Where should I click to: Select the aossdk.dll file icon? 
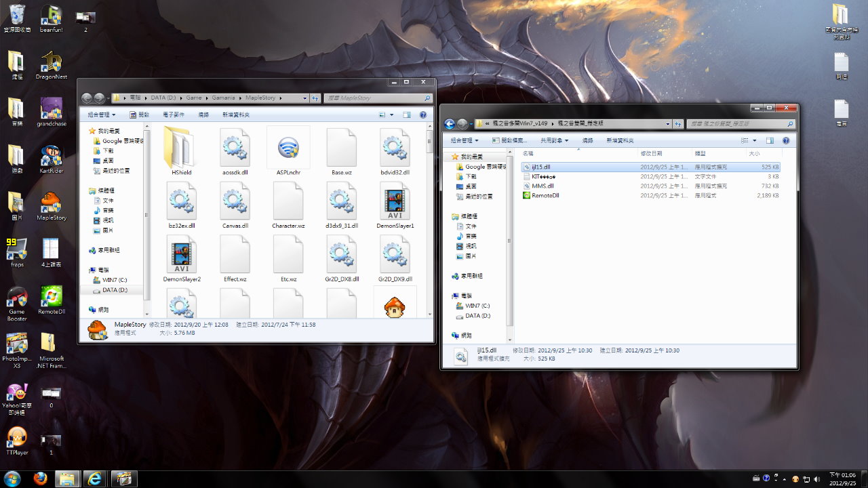[235, 151]
